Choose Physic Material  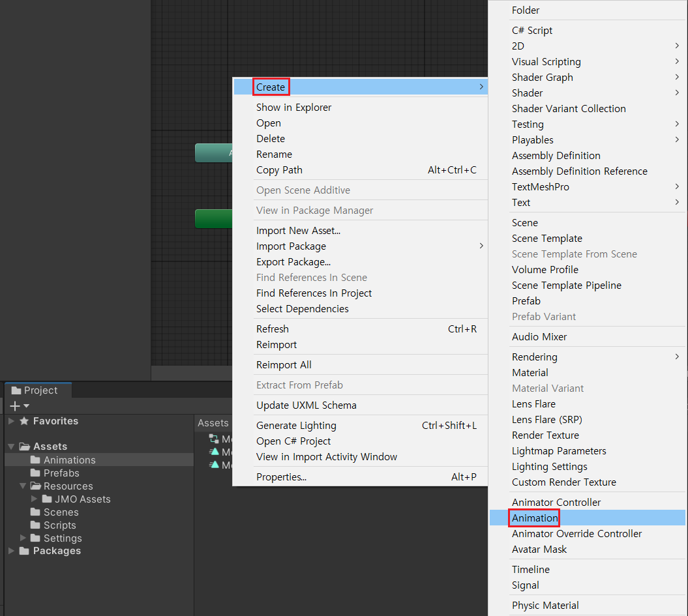coord(587,606)
